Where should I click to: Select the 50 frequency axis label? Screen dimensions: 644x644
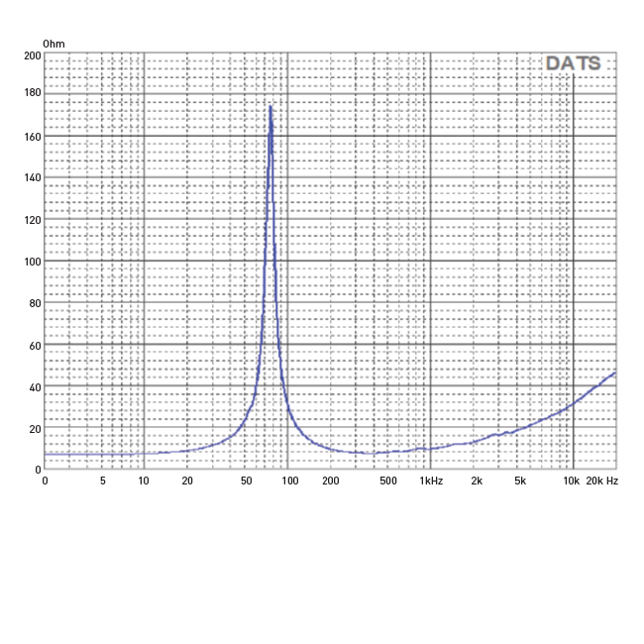click(246, 481)
